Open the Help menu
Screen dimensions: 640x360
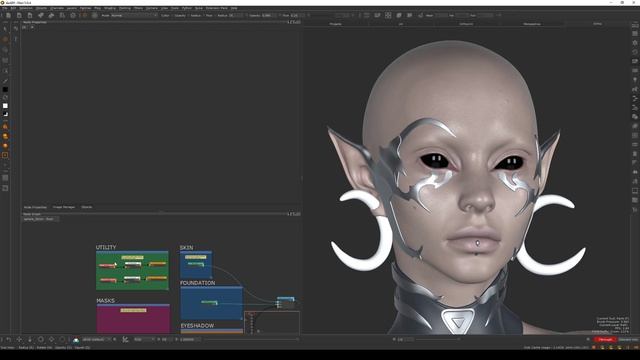click(x=234, y=8)
